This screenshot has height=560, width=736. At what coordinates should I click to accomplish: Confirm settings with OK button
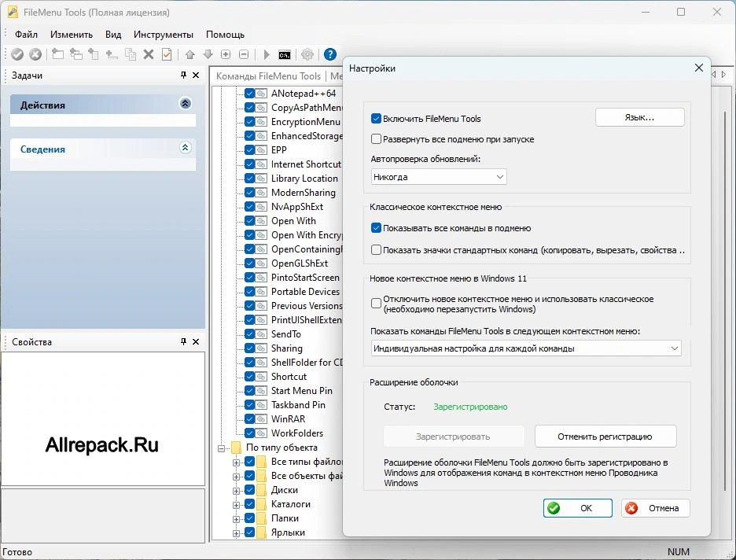pos(578,508)
